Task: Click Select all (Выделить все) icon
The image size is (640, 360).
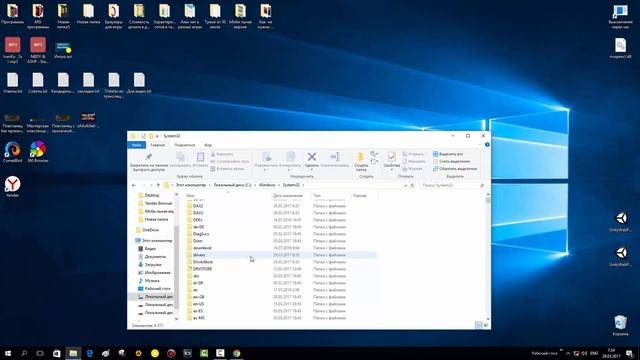Action: [x=436, y=154]
